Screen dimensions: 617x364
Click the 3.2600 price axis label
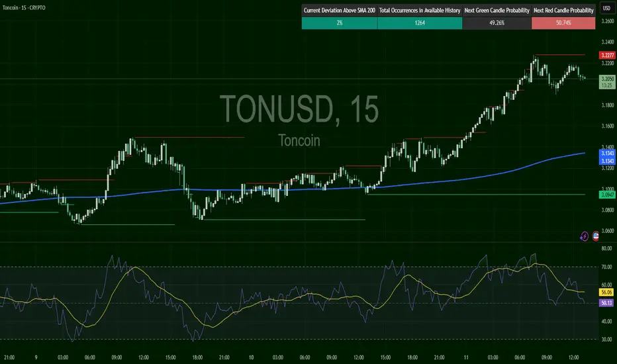click(608, 21)
